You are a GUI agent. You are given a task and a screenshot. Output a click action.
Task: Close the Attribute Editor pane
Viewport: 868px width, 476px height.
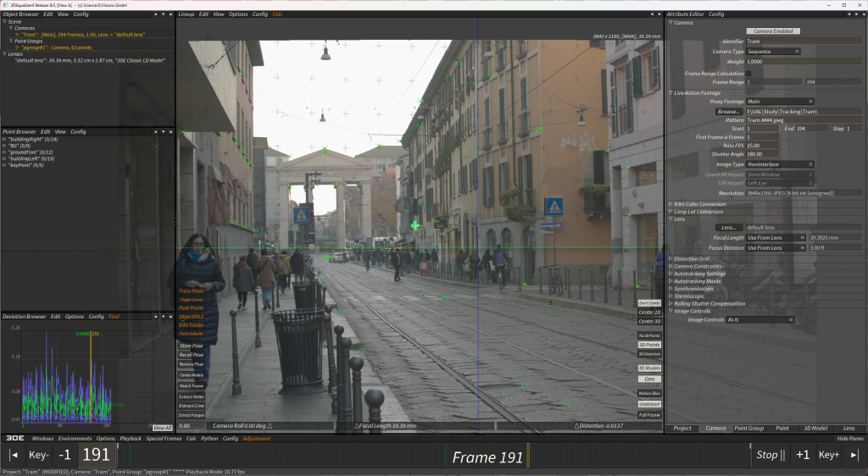[x=863, y=14]
